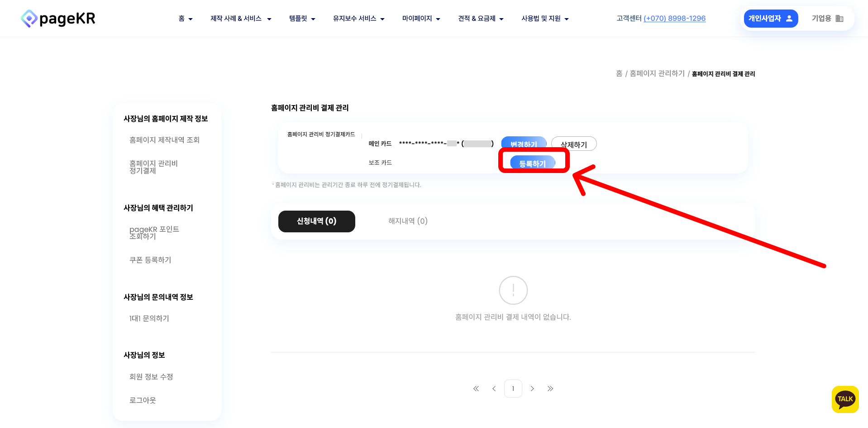Open the 템플릿 dropdown
This screenshot has width=868, height=428.
pyautogui.click(x=302, y=19)
